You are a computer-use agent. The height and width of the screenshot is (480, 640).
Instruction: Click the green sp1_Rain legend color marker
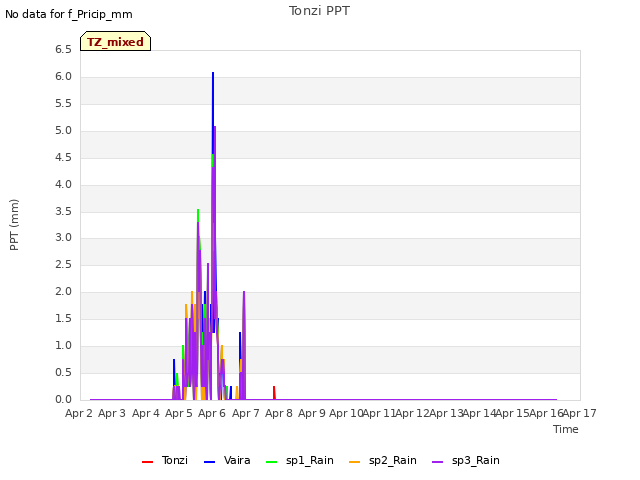pyautogui.click(x=271, y=462)
